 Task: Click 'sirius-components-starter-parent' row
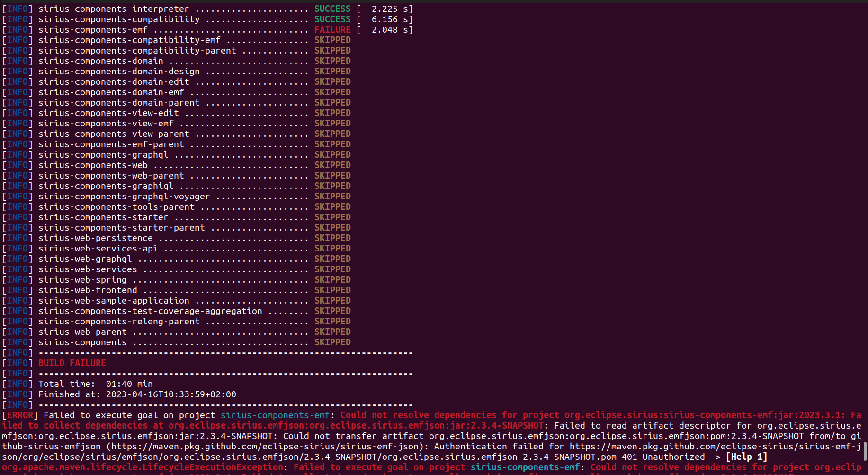(176, 228)
